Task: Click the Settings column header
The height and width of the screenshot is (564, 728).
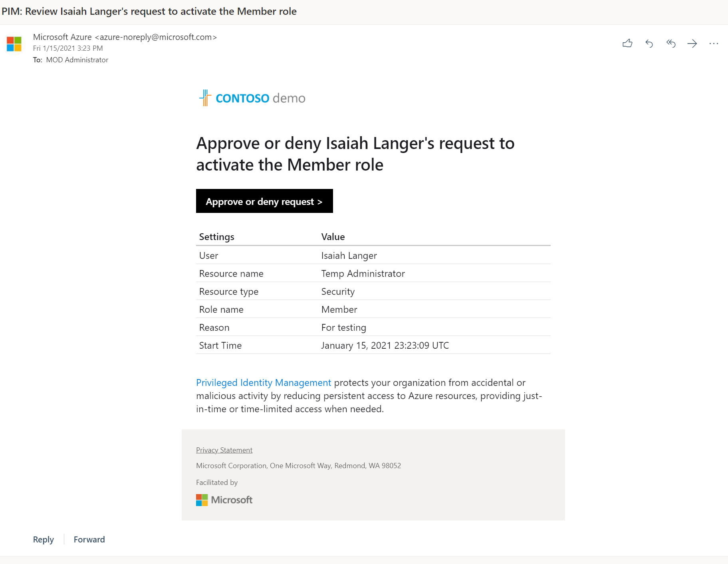Action: 217,237
